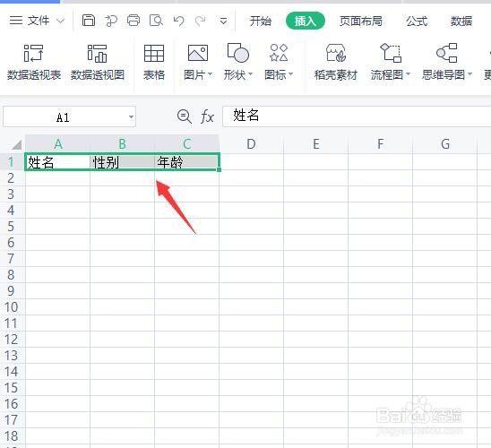Image resolution: width=491 pixels, height=448 pixels.
Task: Click cell B1 containing 性别
Action: tap(122, 162)
